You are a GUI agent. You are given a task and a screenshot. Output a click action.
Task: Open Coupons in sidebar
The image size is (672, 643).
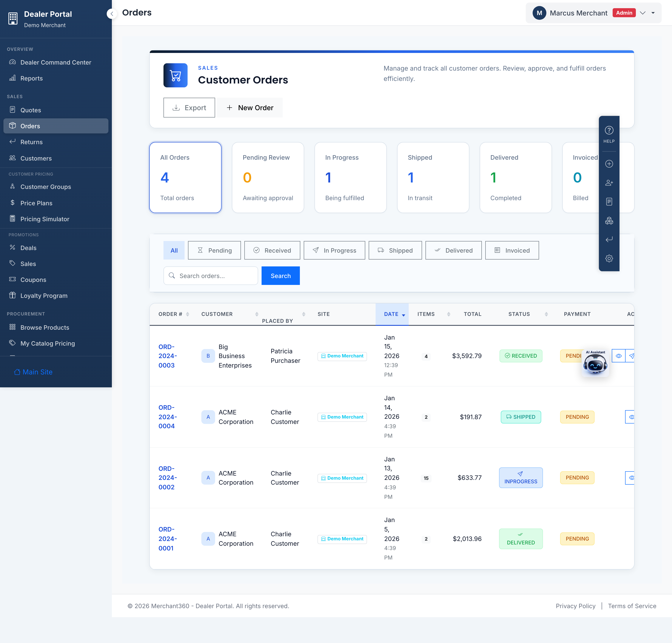click(56, 280)
